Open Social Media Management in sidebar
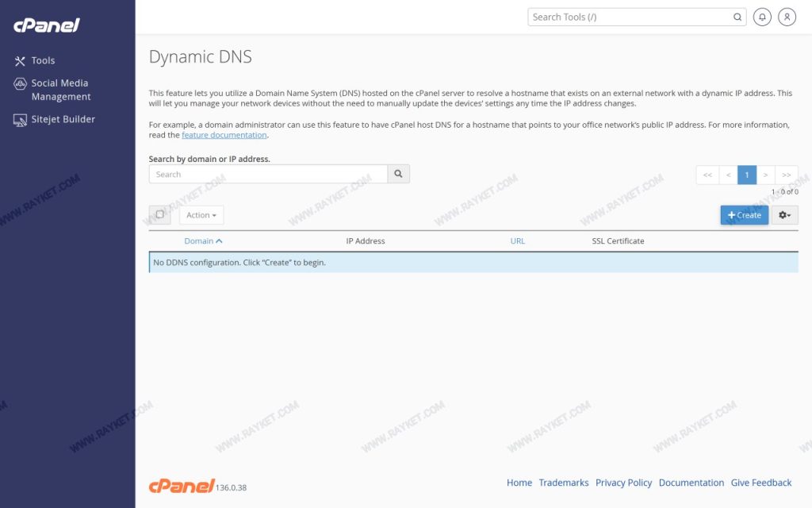Viewport: 812px width, 508px height. pyautogui.click(x=52, y=90)
